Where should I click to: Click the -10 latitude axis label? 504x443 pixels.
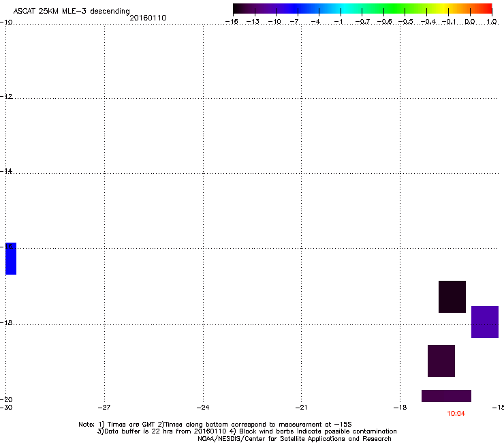pyautogui.click(x=6, y=22)
